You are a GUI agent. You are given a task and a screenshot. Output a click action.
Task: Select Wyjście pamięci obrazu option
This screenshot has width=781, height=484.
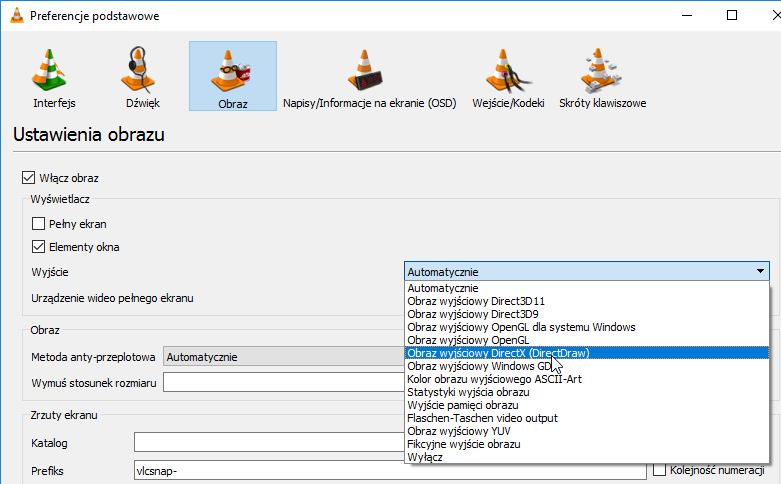point(587,404)
